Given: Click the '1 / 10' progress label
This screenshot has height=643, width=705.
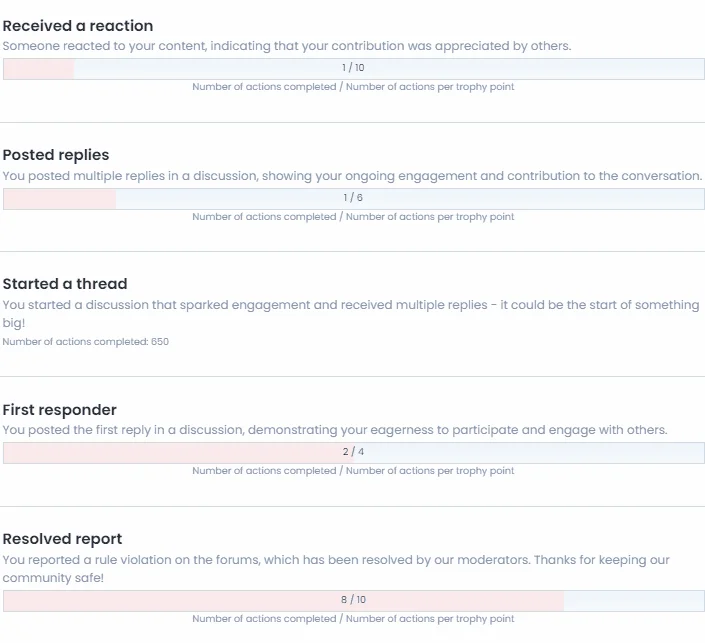Looking at the screenshot, I should pos(353,68).
